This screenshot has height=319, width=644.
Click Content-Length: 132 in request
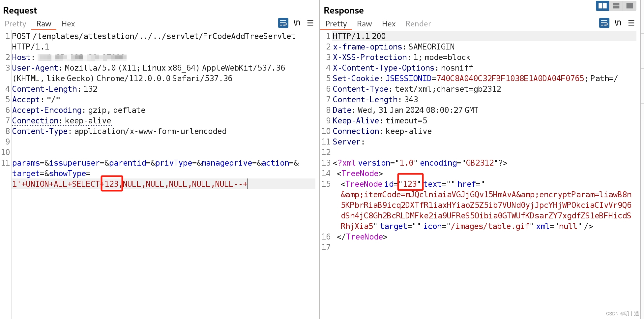(55, 89)
